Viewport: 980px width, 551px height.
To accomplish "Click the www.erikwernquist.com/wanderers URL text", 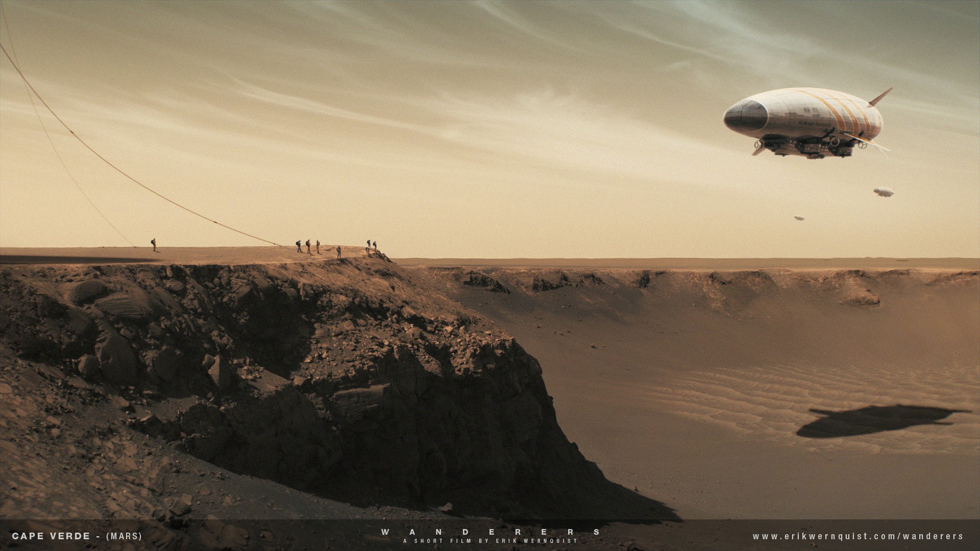I will [857, 536].
